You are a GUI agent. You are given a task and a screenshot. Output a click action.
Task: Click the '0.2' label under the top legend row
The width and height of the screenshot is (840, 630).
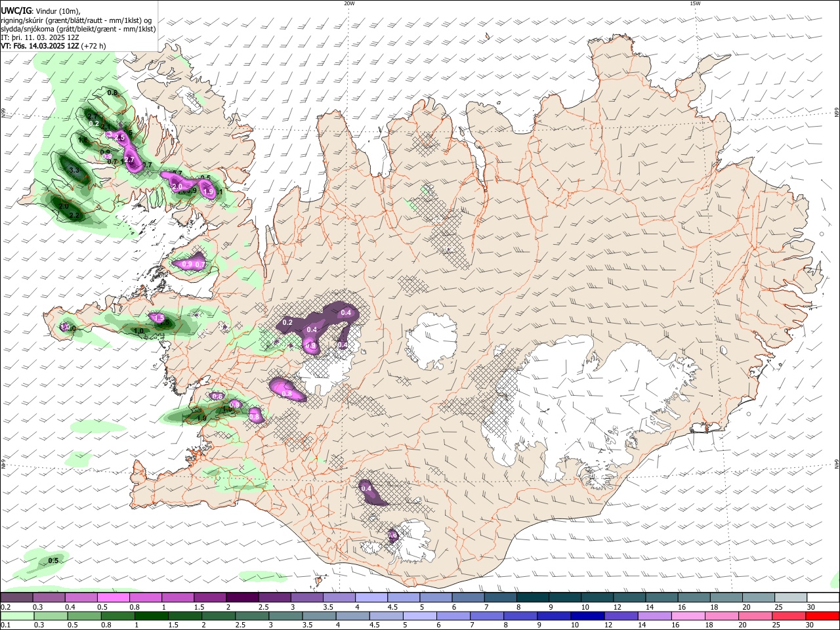(6, 607)
